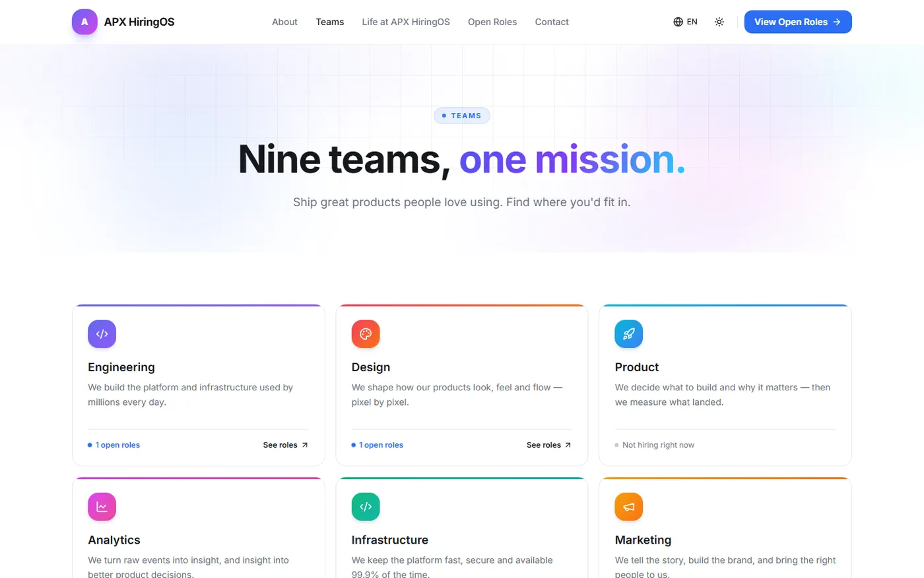Screen dimensions: 924x578
Task: Click the Design palette icon
Action: [x=366, y=334]
